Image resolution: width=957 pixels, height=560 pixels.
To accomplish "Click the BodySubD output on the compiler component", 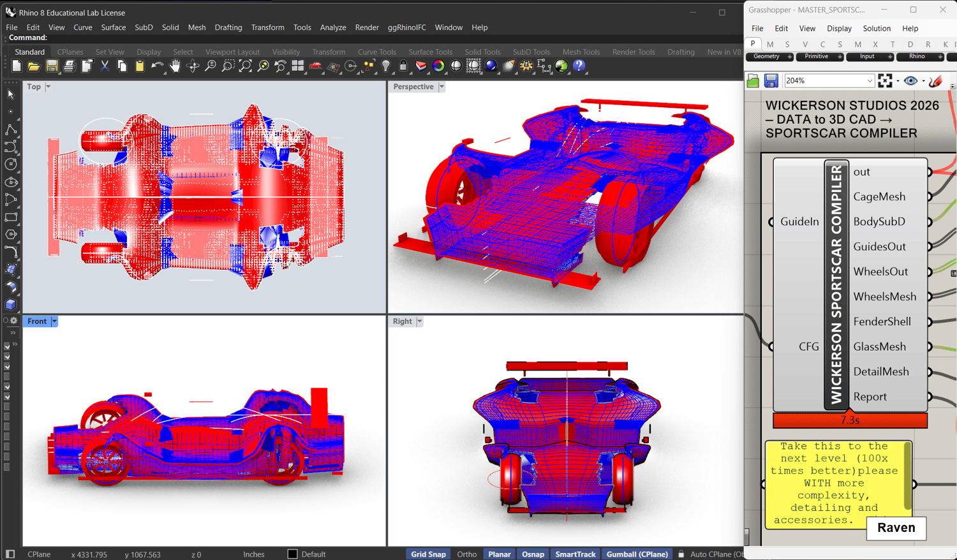I will click(x=879, y=222).
